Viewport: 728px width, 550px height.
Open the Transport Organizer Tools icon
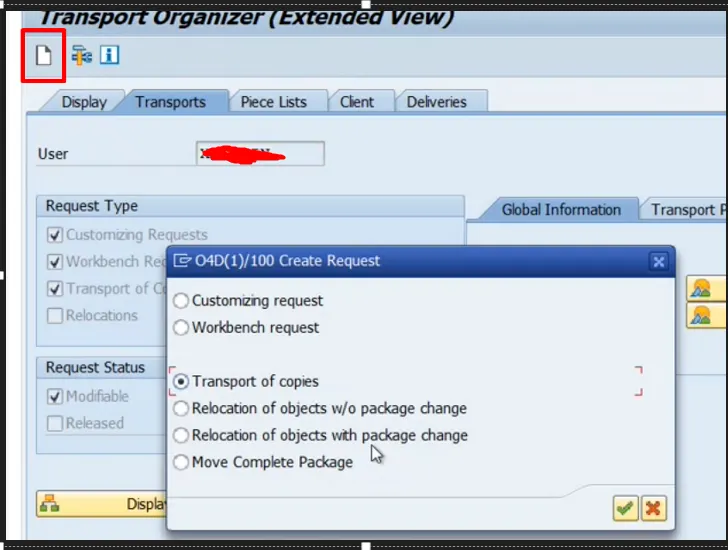(x=81, y=56)
